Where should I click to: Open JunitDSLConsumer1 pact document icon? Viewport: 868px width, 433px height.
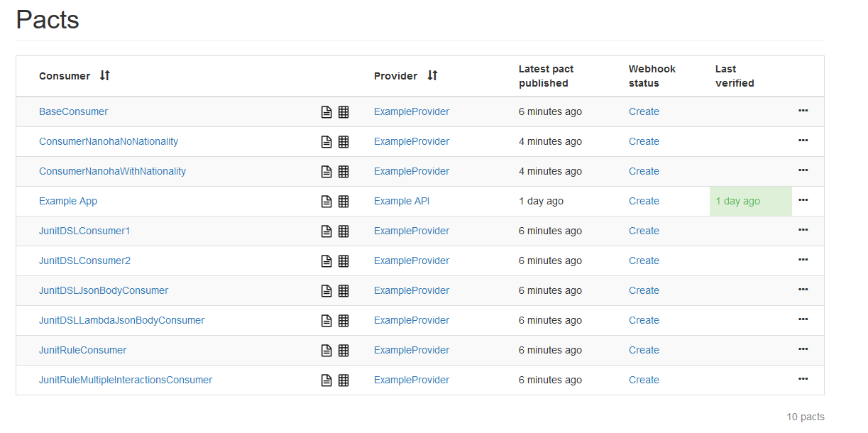326,231
